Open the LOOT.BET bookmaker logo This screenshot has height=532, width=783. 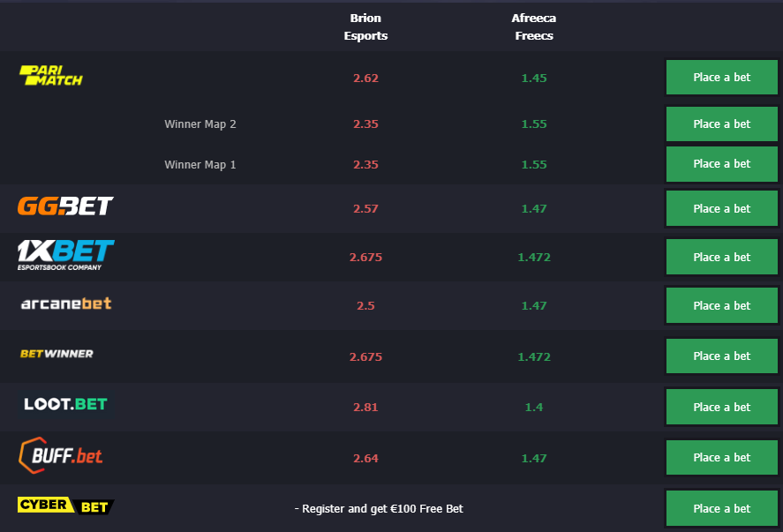pyautogui.click(x=66, y=404)
